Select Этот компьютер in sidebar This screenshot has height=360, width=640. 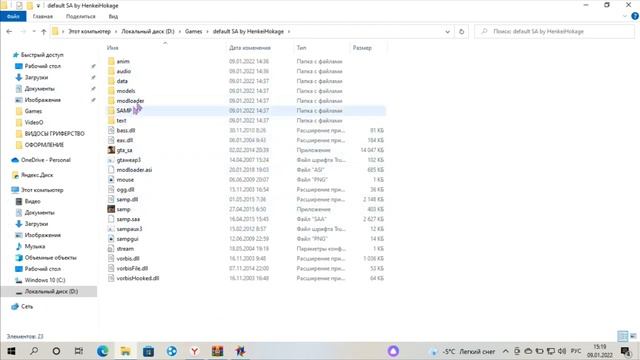click(42, 190)
